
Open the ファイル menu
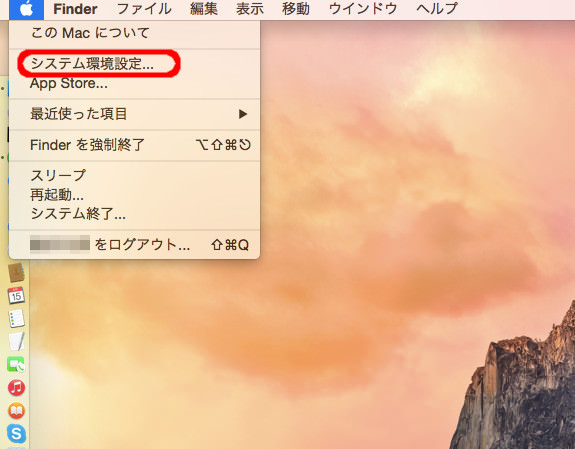(144, 9)
